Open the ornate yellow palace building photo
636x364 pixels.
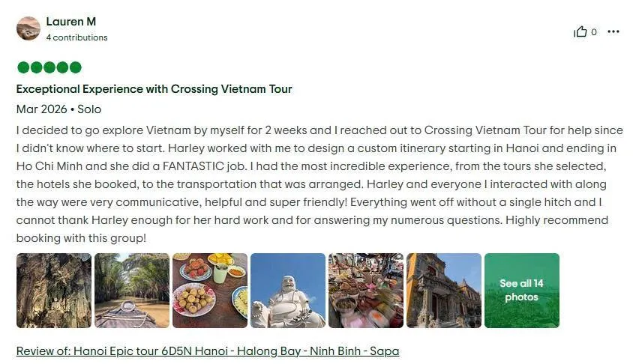444,291
